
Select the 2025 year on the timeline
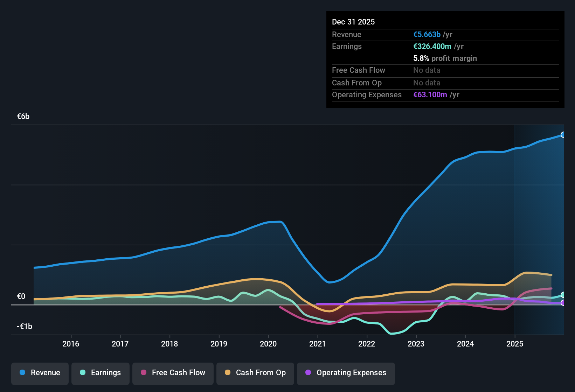tap(515, 344)
